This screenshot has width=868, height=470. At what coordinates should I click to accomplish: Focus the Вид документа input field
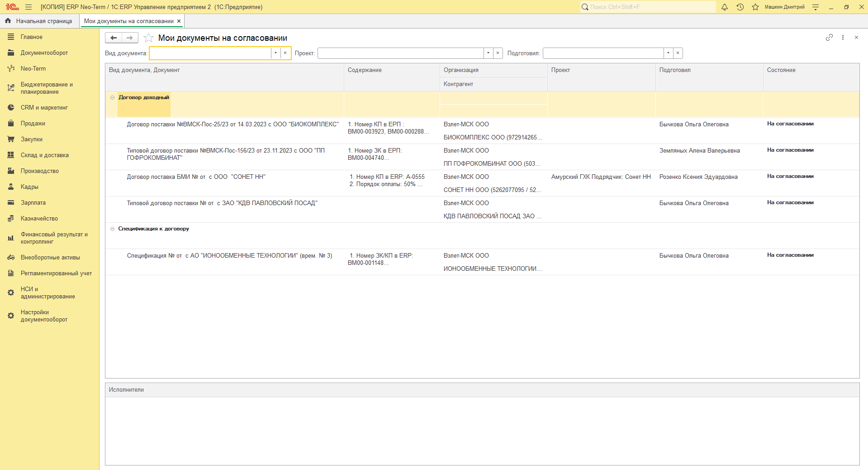click(210, 53)
